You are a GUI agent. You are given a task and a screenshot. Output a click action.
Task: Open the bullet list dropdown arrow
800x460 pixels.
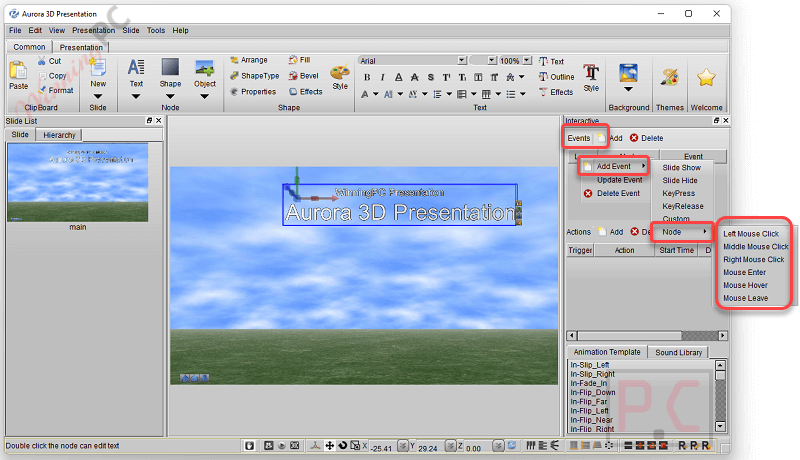522,94
